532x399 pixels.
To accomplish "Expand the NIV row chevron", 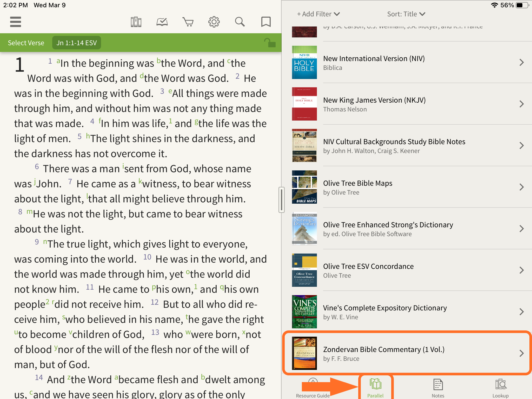I will click(x=521, y=62).
